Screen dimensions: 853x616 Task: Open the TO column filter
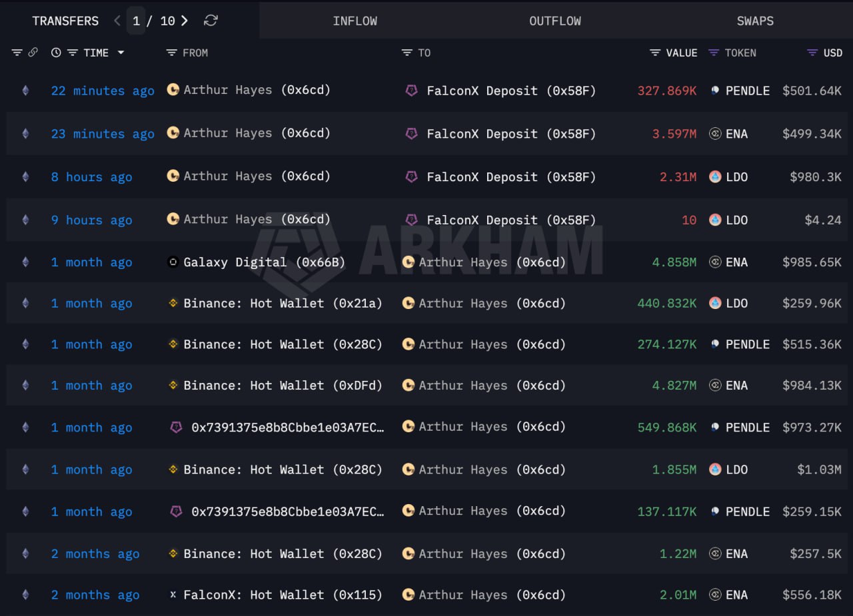(x=407, y=53)
